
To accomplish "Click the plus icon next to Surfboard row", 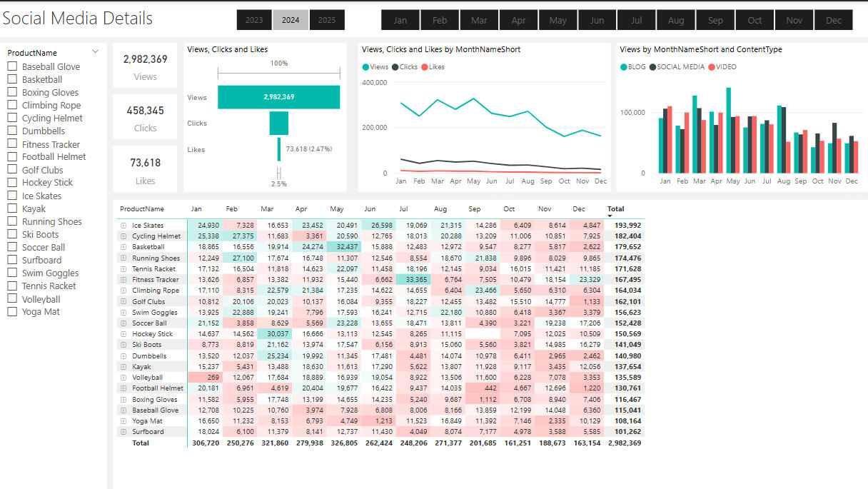I will tap(123, 432).
